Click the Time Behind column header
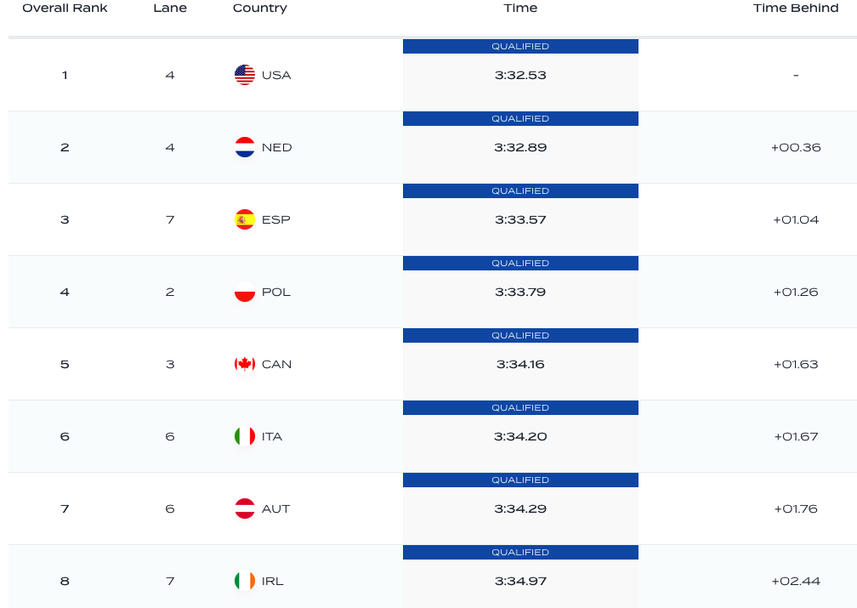Screen dimensions: 857x608 pyautogui.click(x=796, y=8)
